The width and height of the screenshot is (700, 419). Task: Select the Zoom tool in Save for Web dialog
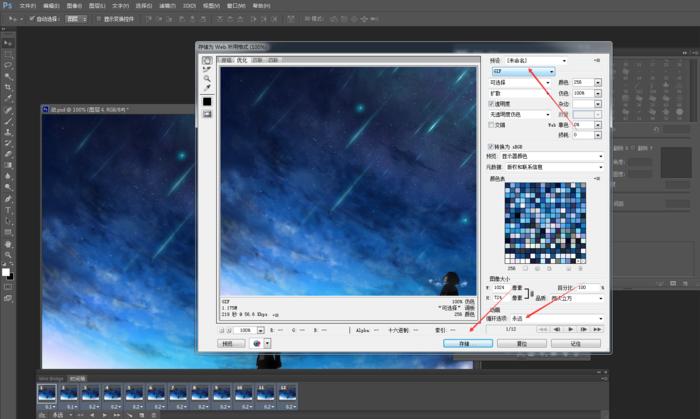[x=207, y=79]
